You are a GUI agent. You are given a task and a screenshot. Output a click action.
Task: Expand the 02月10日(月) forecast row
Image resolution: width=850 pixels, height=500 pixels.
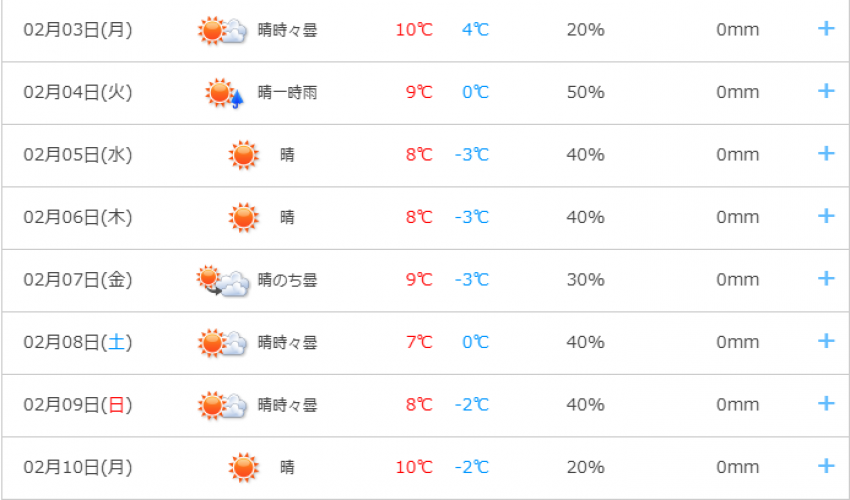coord(826,466)
